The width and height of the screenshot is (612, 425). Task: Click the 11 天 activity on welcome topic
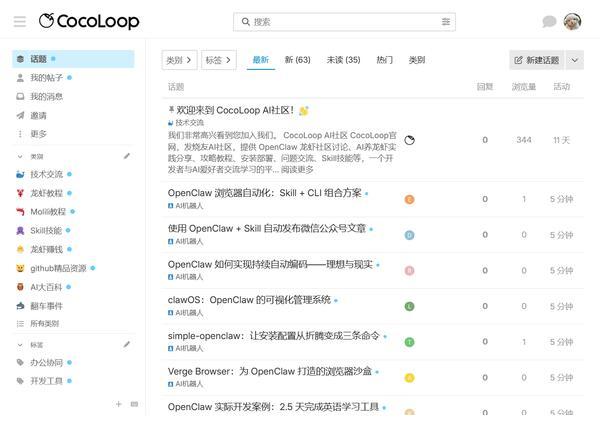coord(562,140)
